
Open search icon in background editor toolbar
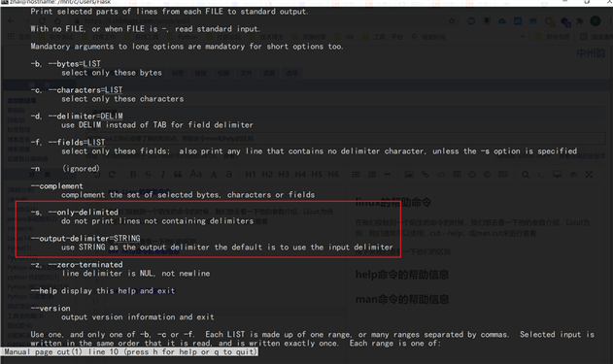[526, 175]
